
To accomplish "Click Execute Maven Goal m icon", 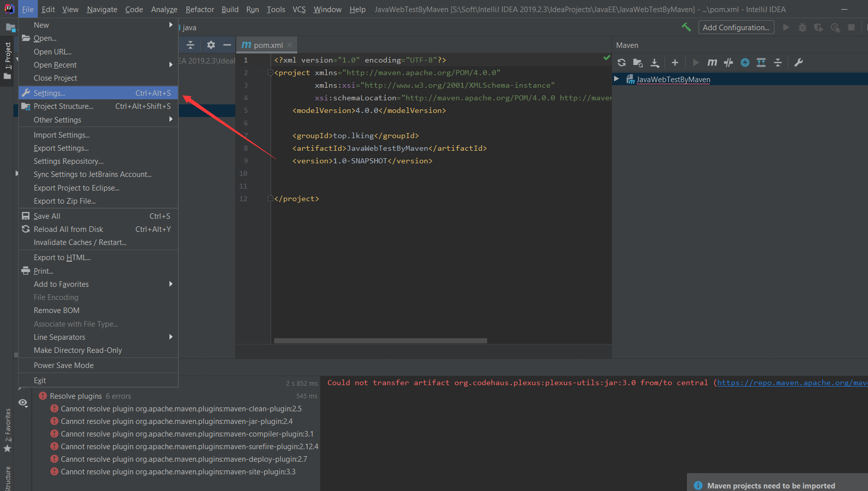I will tap(712, 63).
